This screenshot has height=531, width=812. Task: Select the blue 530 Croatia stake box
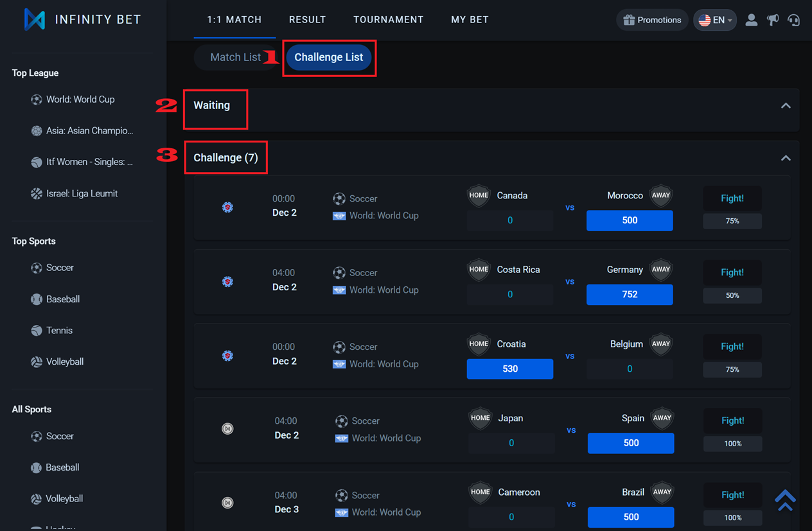point(509,369)
